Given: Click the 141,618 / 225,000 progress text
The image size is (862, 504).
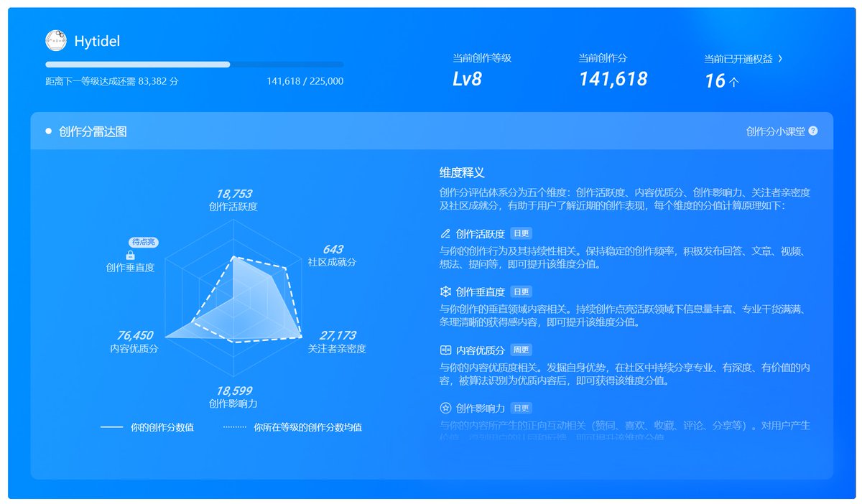Looking at the screenshot, I should pyautogui.click(x=305, y=81).
